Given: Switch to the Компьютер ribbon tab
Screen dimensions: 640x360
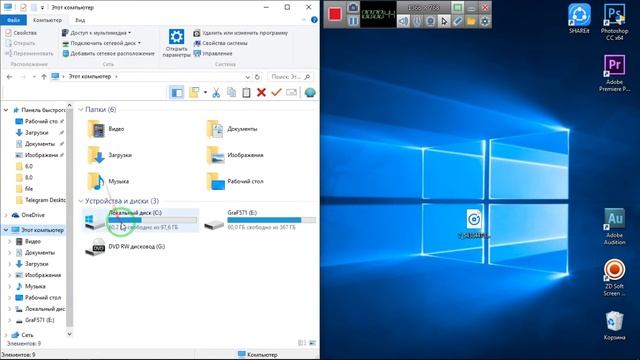Looking at the screenshot, I should 47,20.
